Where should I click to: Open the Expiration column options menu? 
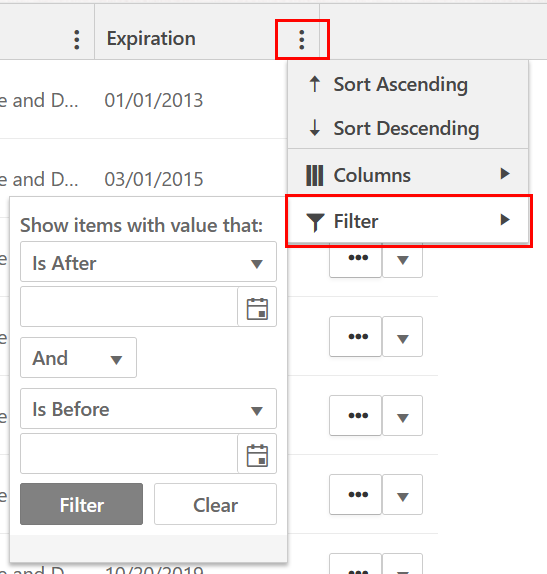pos(302,40)
